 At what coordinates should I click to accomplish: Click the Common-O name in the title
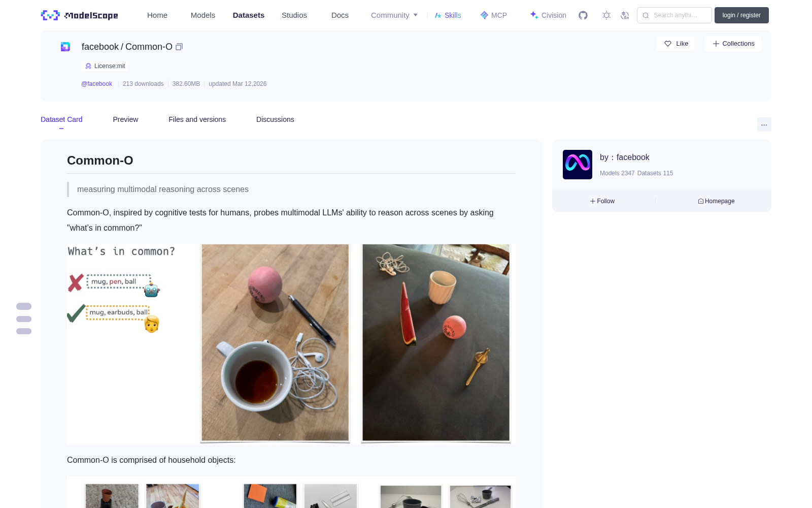[149, 47]
